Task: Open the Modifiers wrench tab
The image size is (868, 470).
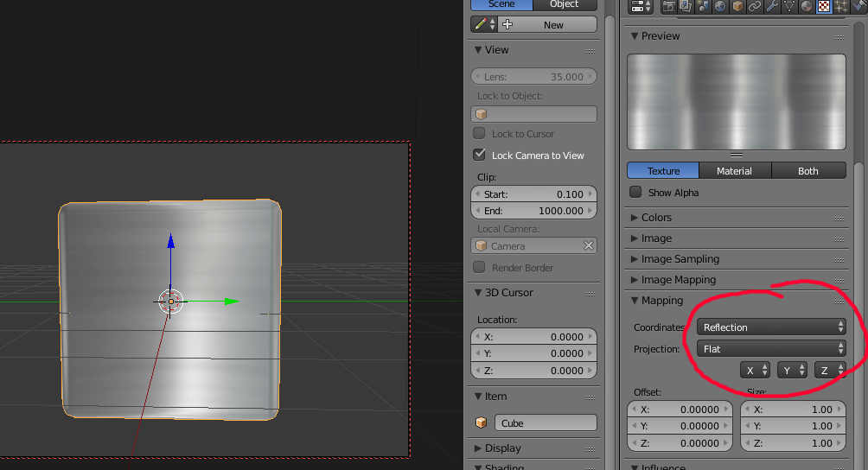Action: tap(772, 6)
